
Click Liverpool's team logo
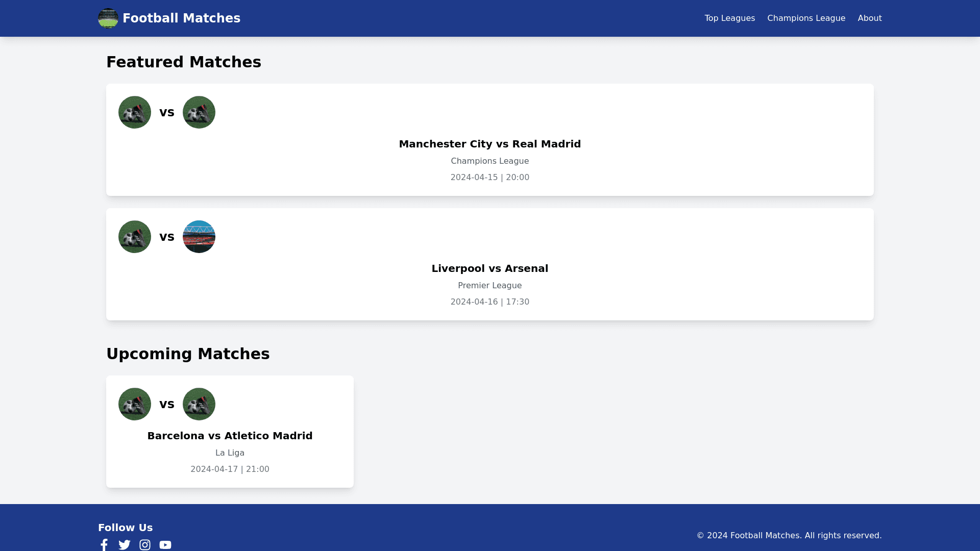coord(135,237)
